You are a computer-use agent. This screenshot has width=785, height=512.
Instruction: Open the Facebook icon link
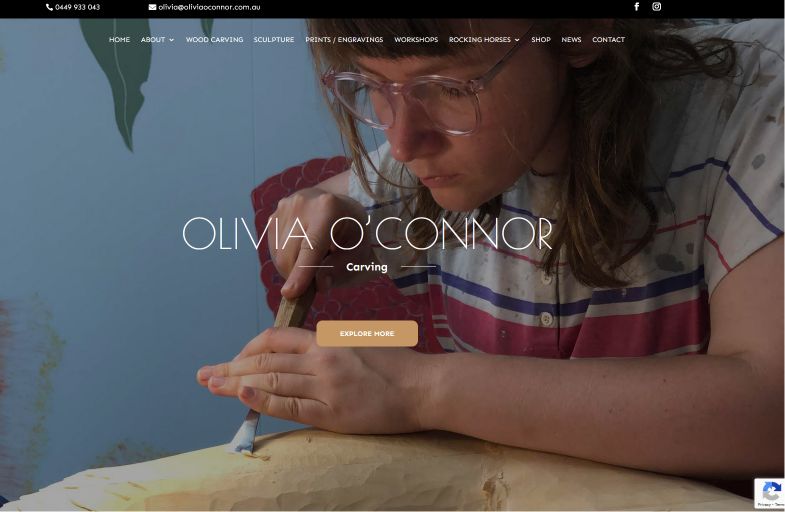coord(637,7)
